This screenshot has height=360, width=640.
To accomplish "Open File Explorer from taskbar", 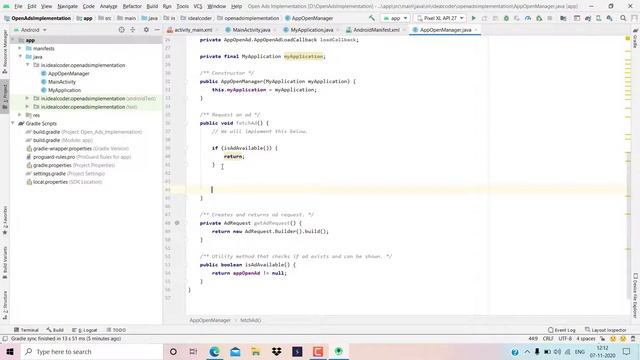I will click(x=256, y=351).
